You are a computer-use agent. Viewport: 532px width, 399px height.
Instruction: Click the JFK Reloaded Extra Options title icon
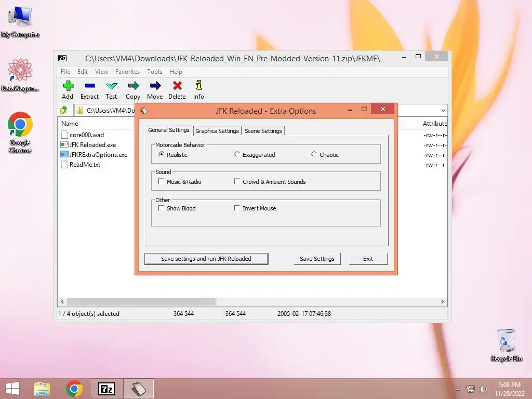click(x=144, y=111)
